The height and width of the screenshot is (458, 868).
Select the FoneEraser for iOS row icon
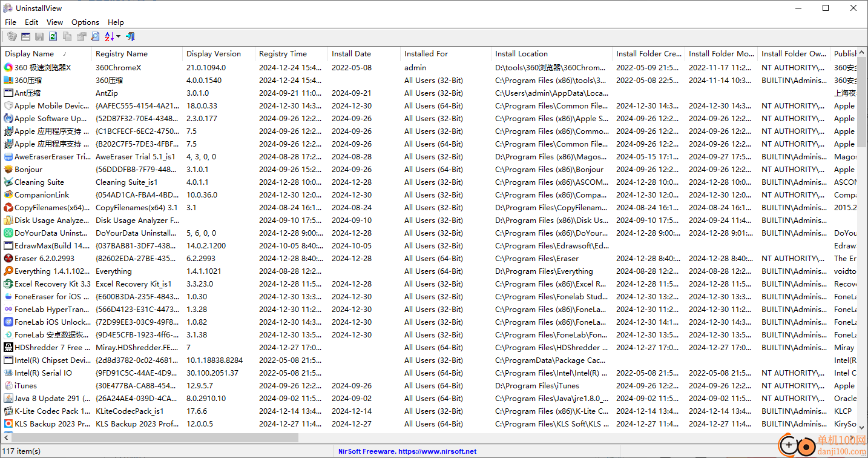coord(8,297)
